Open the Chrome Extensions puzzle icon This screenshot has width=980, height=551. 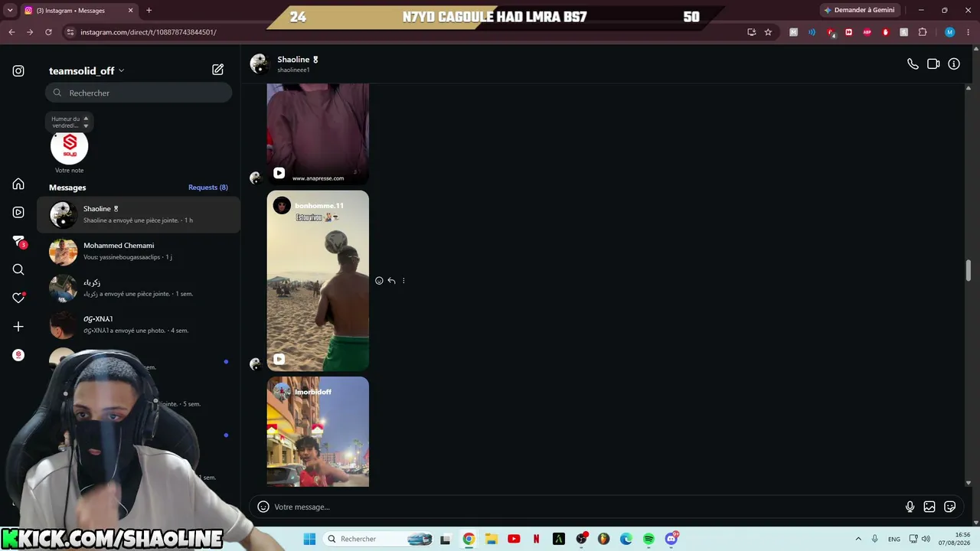click(x=923, y=32)
